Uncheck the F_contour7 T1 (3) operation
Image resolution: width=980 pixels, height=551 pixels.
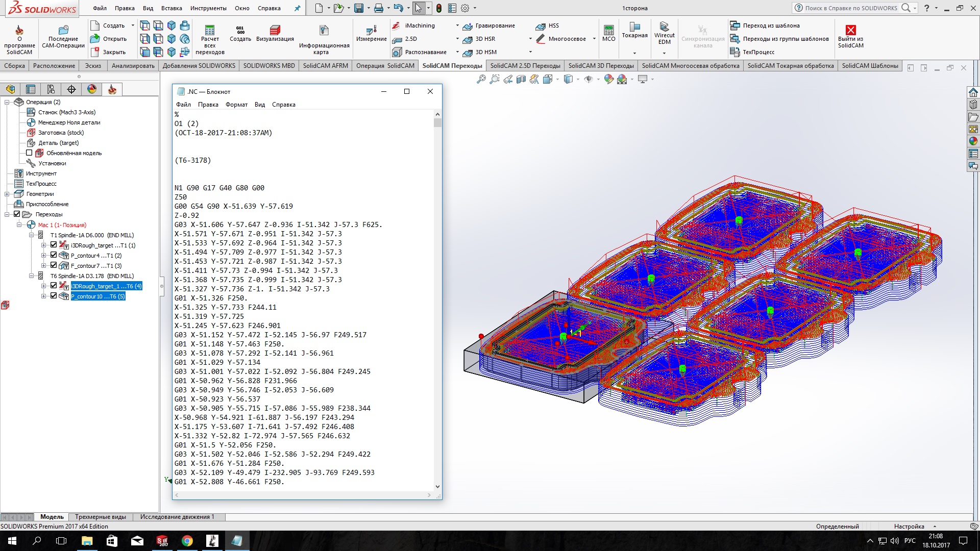(54, 265)
